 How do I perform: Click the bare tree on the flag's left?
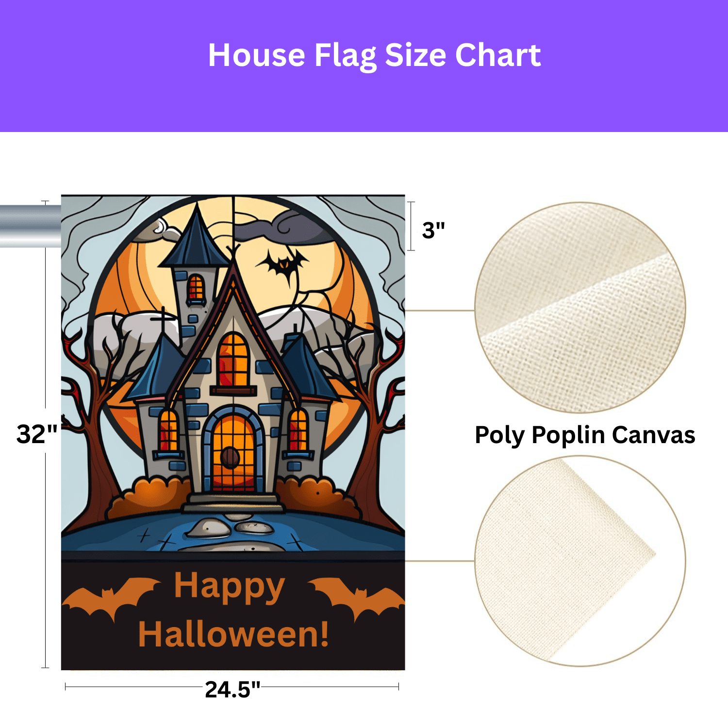[90, 437]
